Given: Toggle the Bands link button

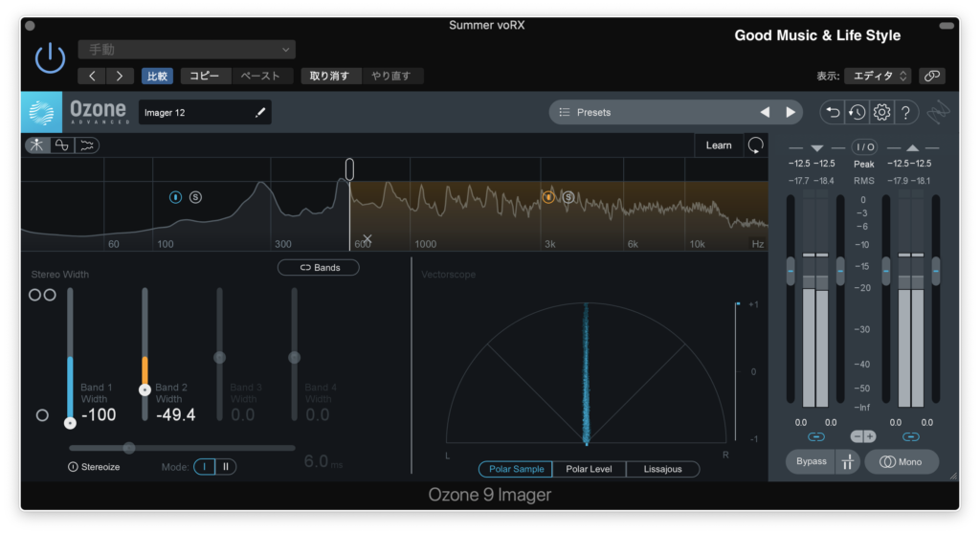Looking at the screenshot, I should coord(318,268).
